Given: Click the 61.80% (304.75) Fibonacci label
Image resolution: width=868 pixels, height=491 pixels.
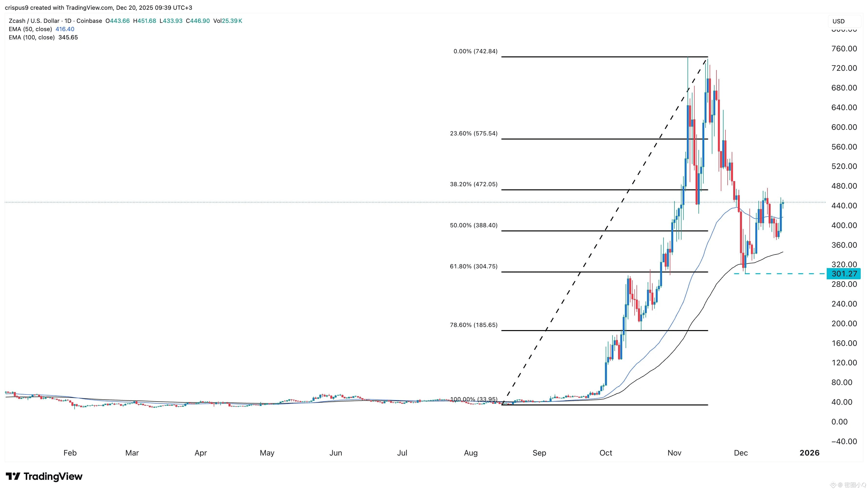Looking at the screenshot, I should click(473, 266).
